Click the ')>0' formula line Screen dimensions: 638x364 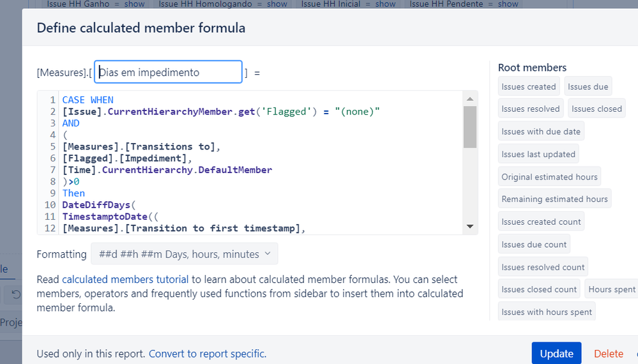pos(71,181)
